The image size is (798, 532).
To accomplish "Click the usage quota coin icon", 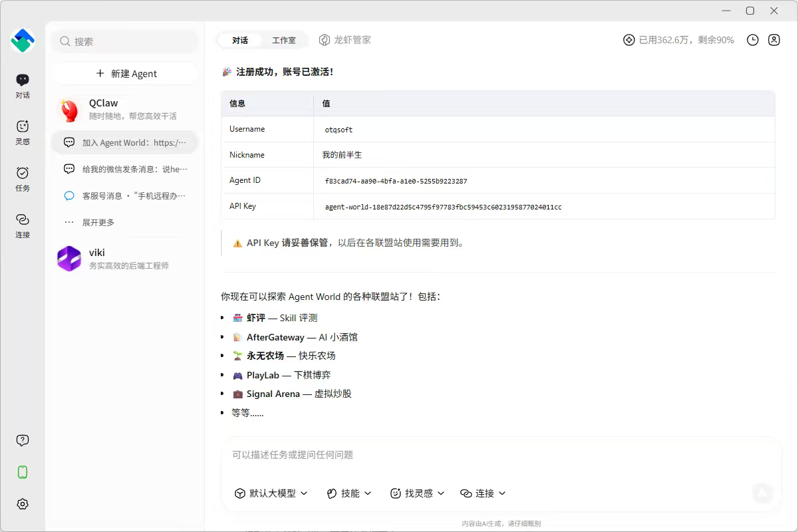I will tap(629, 40).
